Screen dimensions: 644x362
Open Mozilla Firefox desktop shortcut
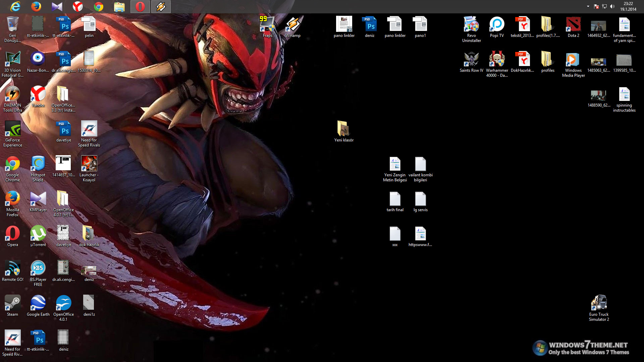click(x=13, y=204)
